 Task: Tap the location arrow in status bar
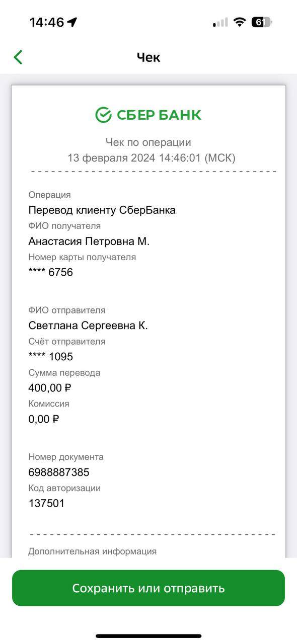click(x=72, y=22)
